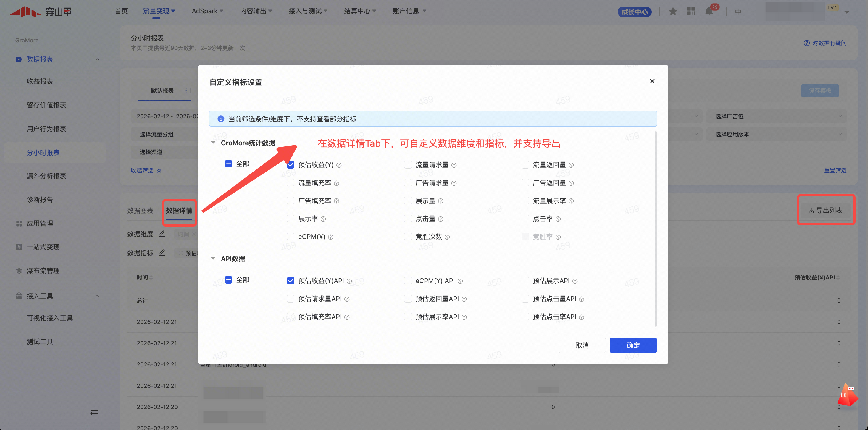Check the 流量请求量 checkbox

tap(408, 165)
